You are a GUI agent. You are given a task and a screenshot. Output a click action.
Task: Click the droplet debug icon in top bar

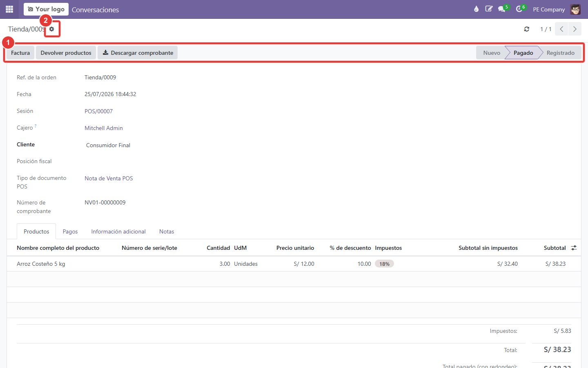coord(476,9)
